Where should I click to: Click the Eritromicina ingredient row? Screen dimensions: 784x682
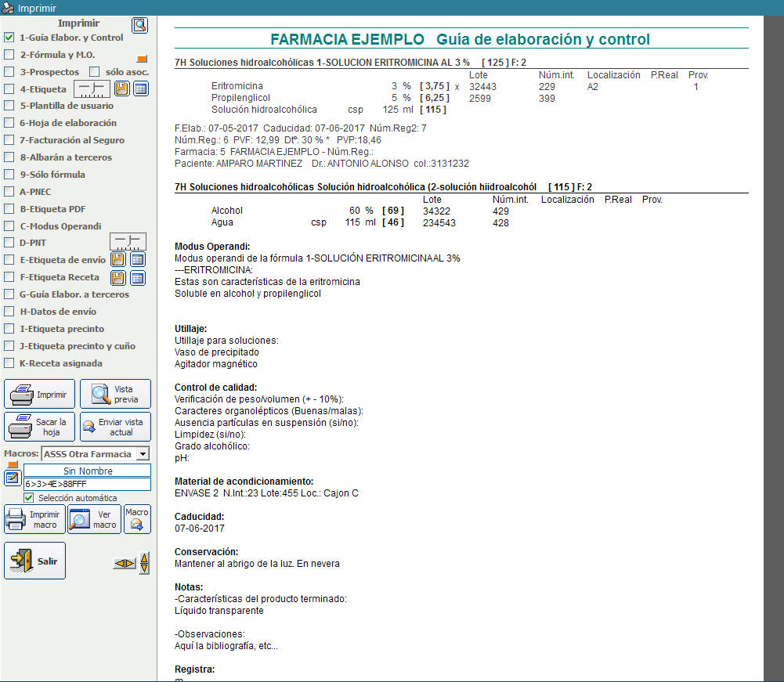coord(454,86)
